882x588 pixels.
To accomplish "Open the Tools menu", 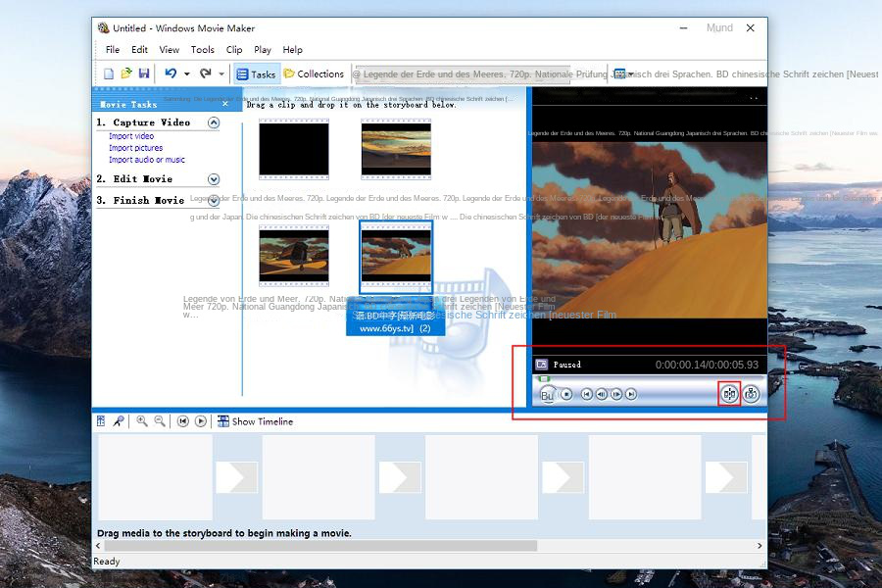I will pos(203,50).
